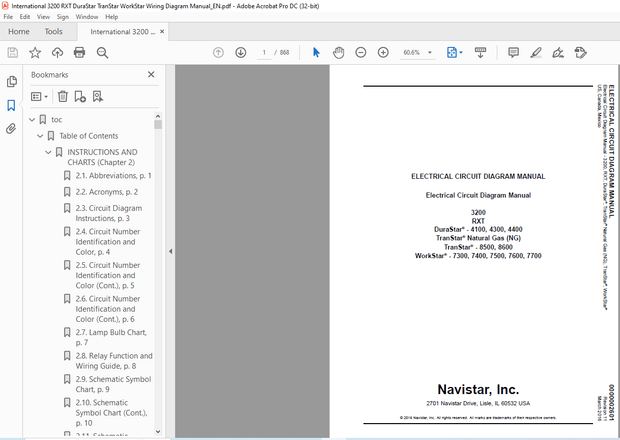Delete selected bookmark trash icon
Screen dimensions: 620x440
tap(63, 96)
